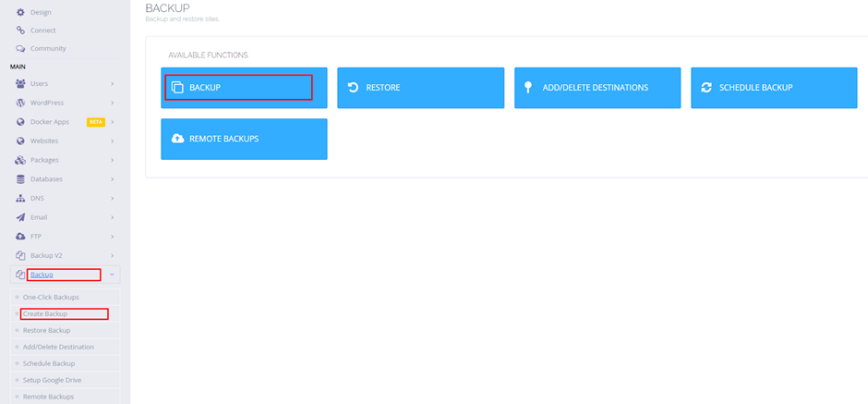The image size is (868, 404).
Task: Click the Backup sidebar copy icon
Action: tap(20, 275)
